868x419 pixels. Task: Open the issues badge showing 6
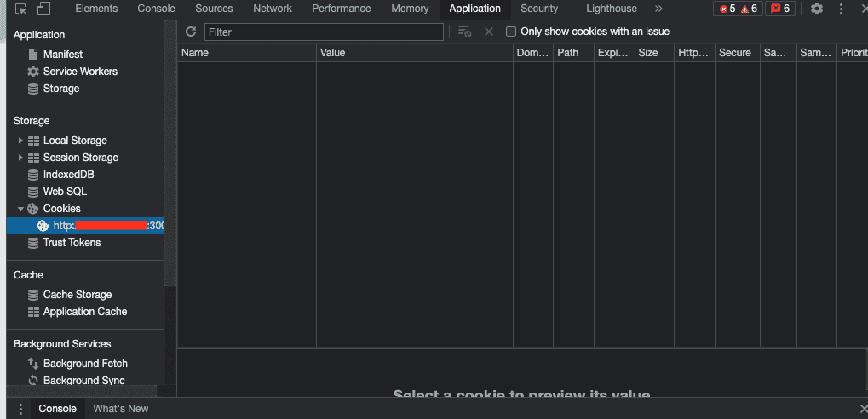click(x=780, y=9)
